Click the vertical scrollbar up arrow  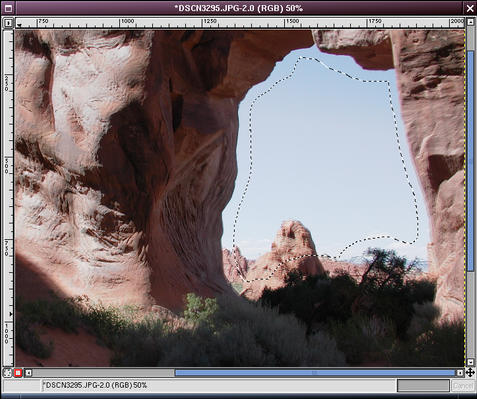pos(470,22)
